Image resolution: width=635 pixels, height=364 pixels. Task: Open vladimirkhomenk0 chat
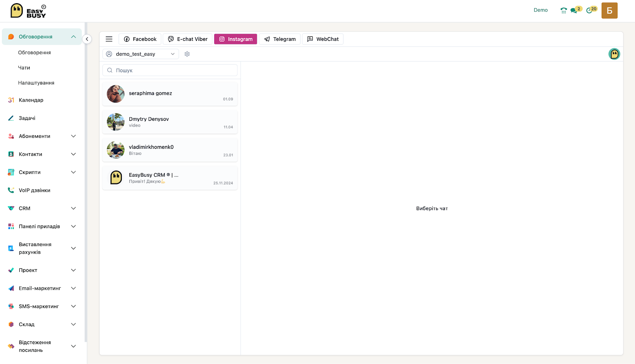[x=170, y=150]
